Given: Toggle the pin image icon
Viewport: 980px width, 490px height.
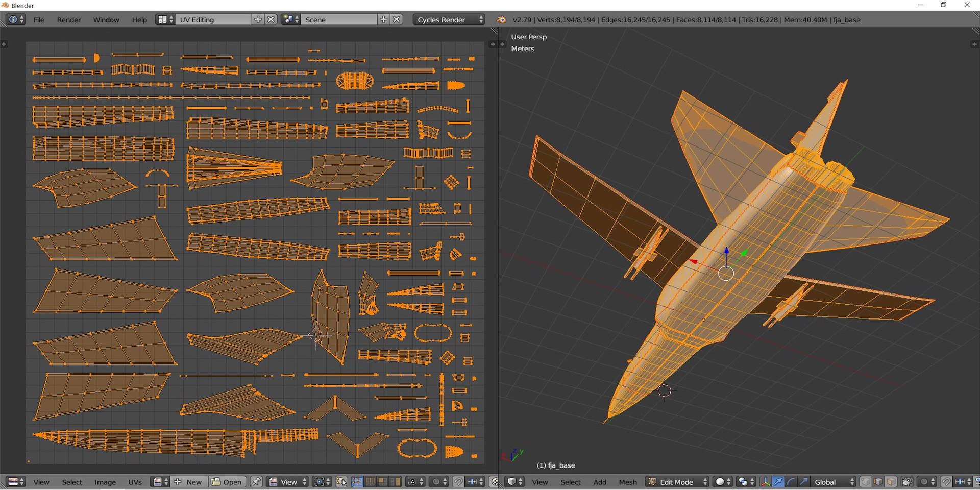Looking at the screenshot, I should [x=256, y=482].
